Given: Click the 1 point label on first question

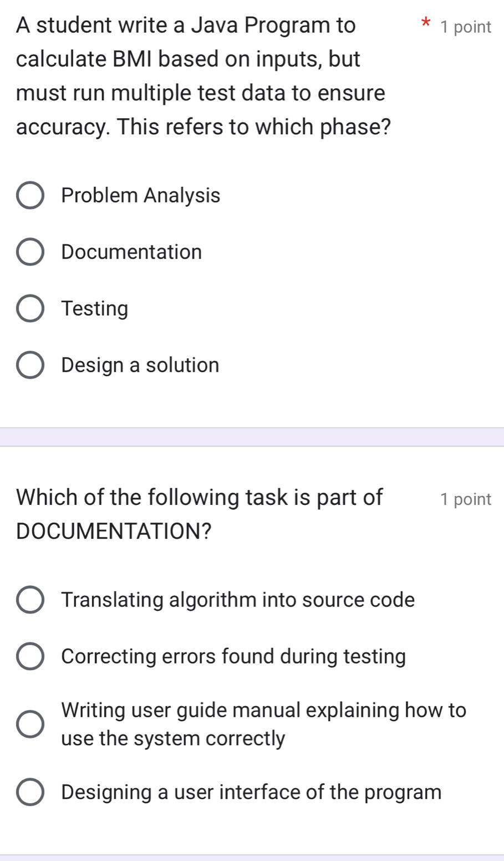Looking at the screenshot, I should pos(467,26).
